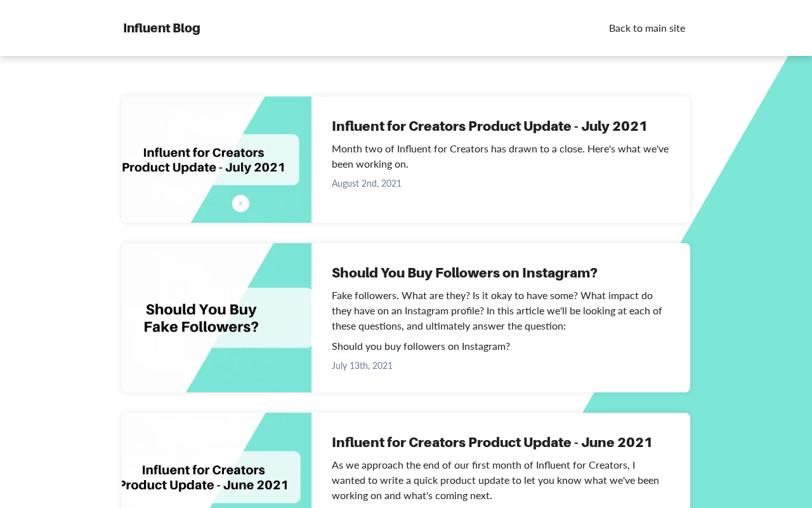812x508 pixels.
Task: Click the July 13th, 2021 date
Action: 362,366
